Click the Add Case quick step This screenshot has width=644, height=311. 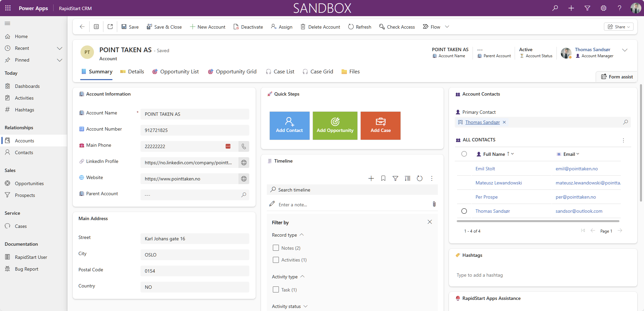381,126
